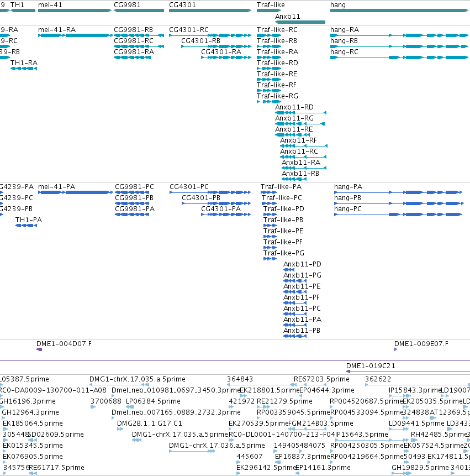Select protein TH1-PA

click(26, 226)
